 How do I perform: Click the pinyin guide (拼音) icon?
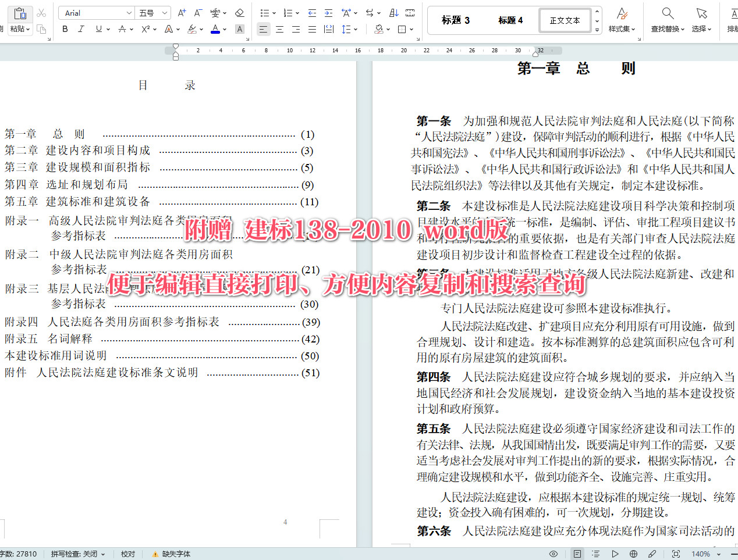coord(215,12)
